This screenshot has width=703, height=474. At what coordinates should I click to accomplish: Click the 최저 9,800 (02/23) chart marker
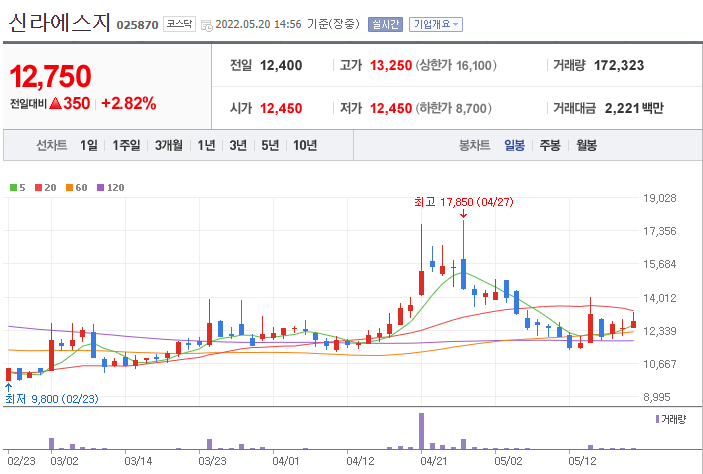point(52,399)
